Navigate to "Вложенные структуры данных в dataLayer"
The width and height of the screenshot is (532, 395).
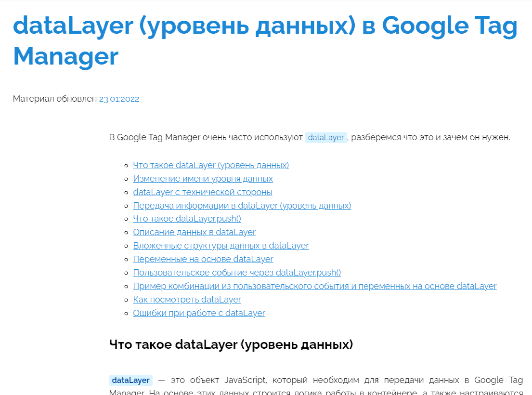tap(221, 246)
